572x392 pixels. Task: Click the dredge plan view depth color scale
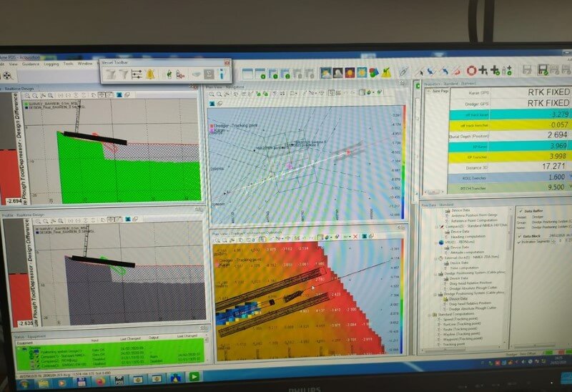click(403, 297)
